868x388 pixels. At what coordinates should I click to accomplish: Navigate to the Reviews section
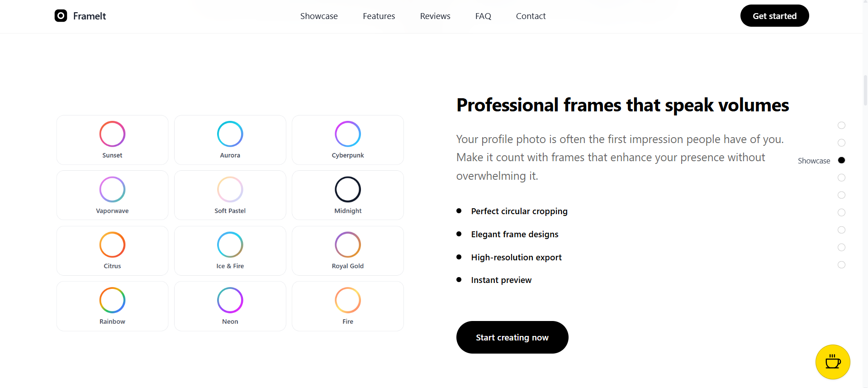tap(435, 16)
